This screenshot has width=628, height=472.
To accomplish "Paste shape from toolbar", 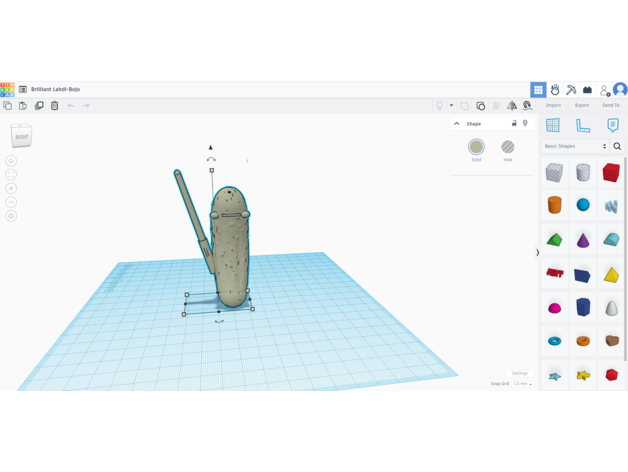I will pyautogui.click(x=23, y=105).
